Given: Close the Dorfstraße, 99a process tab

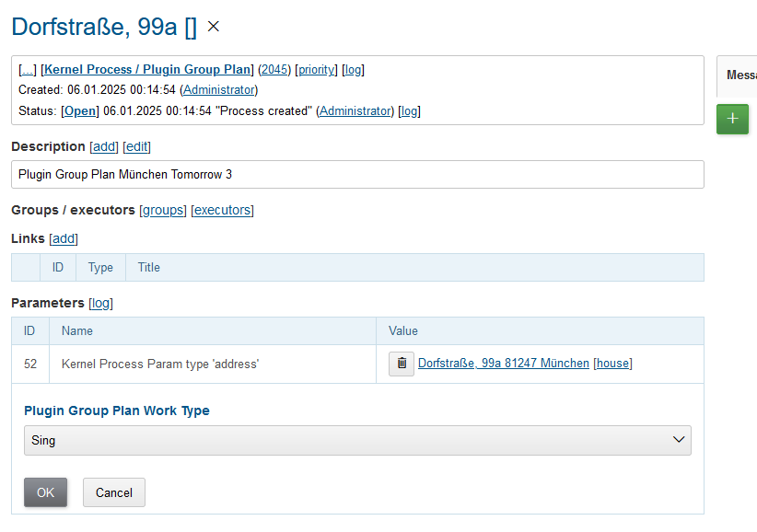Looking at the screenshot, I should pos(214,27).
